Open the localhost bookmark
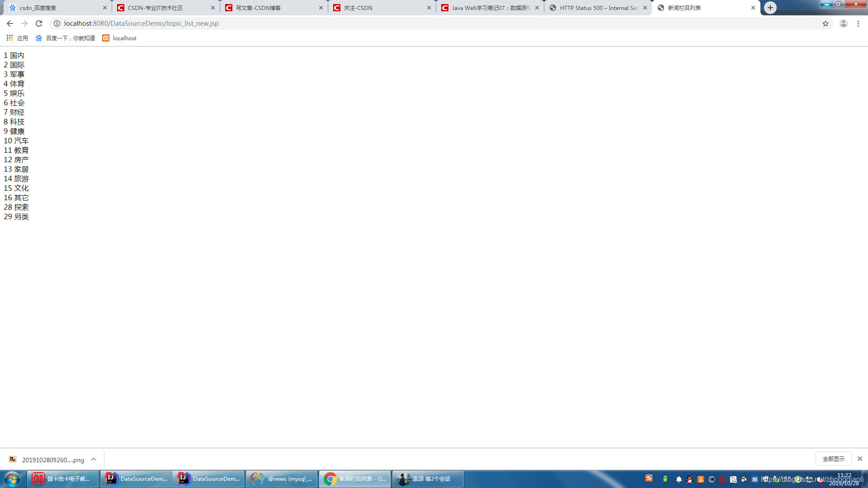Image resolution: width=868 pixels, height=488 pixels. pos(119,38)
